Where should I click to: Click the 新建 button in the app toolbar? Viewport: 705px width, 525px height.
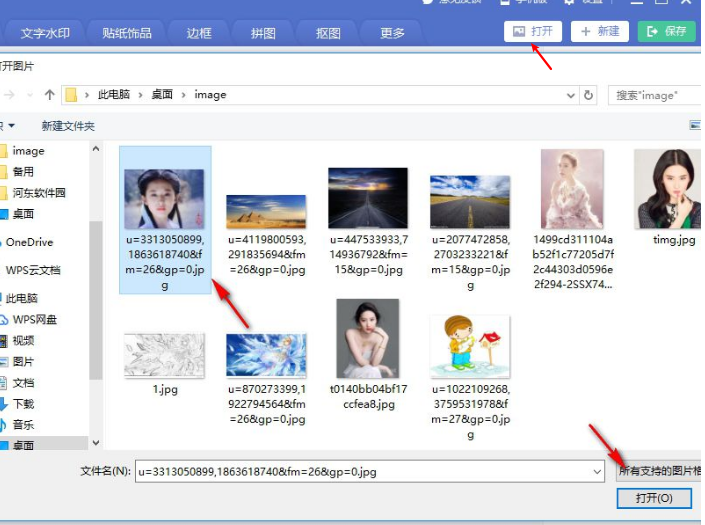(x=600, y=31)
